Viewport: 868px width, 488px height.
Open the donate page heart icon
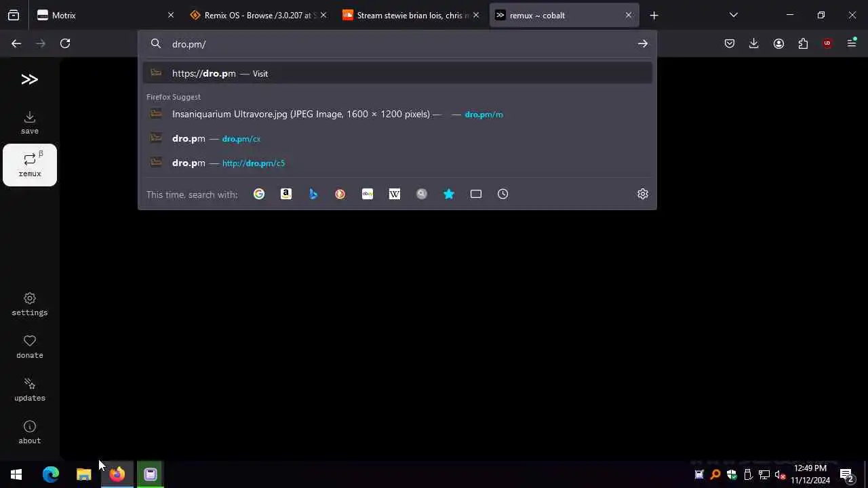tap(29, 347)
